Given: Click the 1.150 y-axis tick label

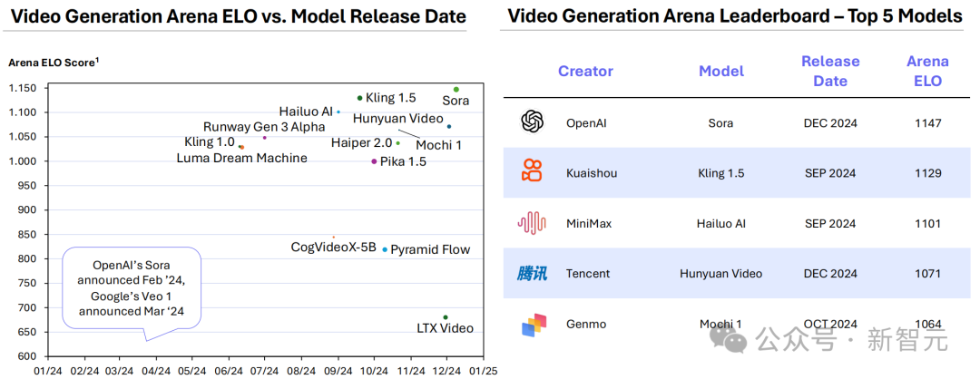Looking at the screenshot, I should [24, 88].
